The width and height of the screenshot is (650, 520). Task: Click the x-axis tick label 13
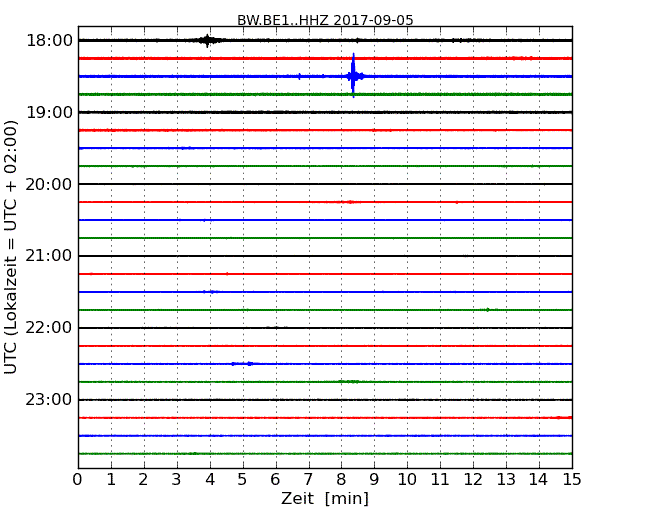(506, 480)
